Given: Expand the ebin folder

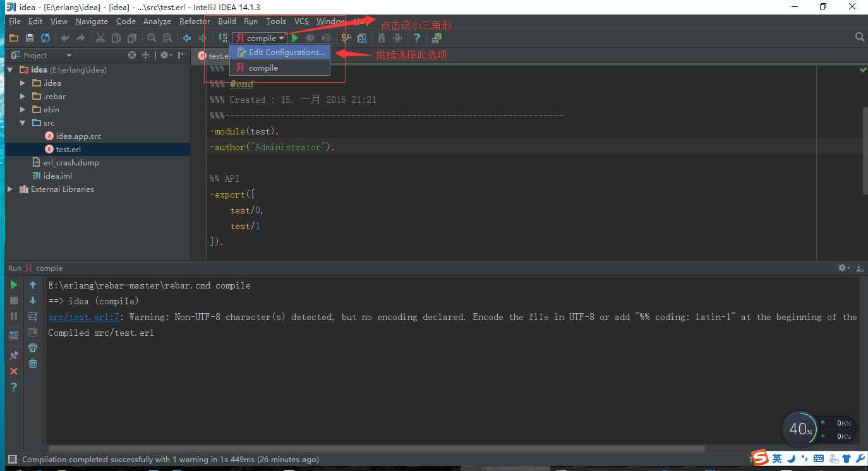Looking at the screenshot, I should (x=23, y=109).
